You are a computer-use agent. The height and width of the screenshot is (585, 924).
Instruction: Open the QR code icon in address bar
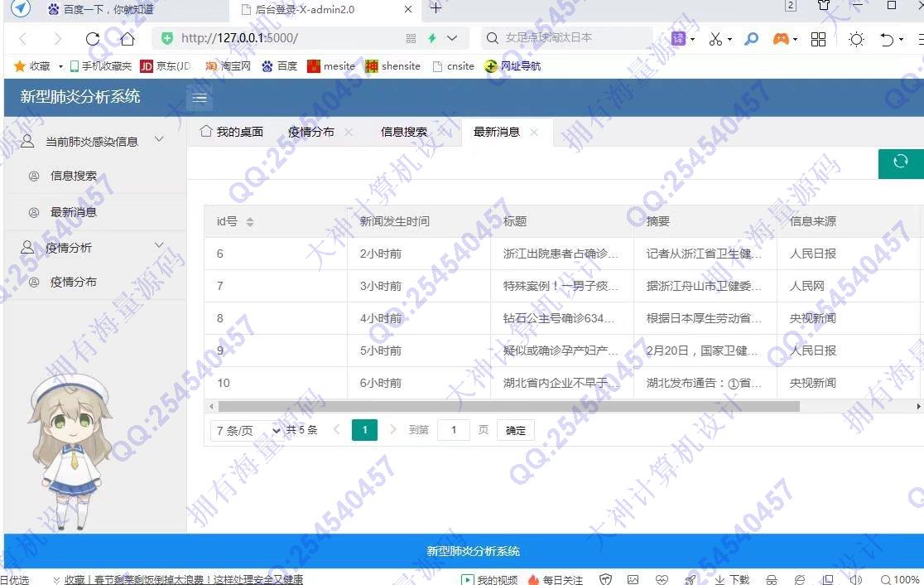coord(411,38)
